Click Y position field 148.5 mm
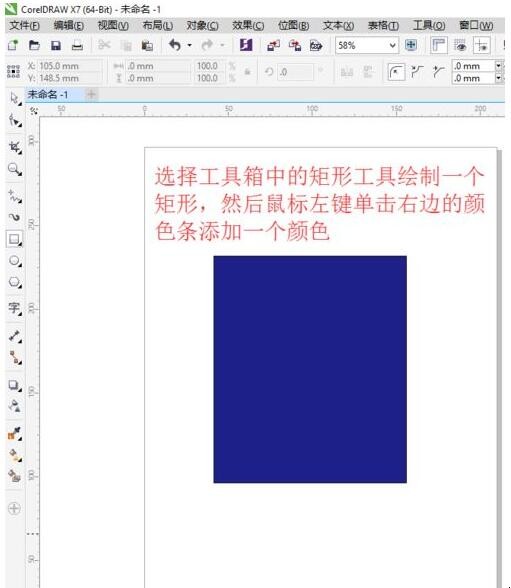 70,78
